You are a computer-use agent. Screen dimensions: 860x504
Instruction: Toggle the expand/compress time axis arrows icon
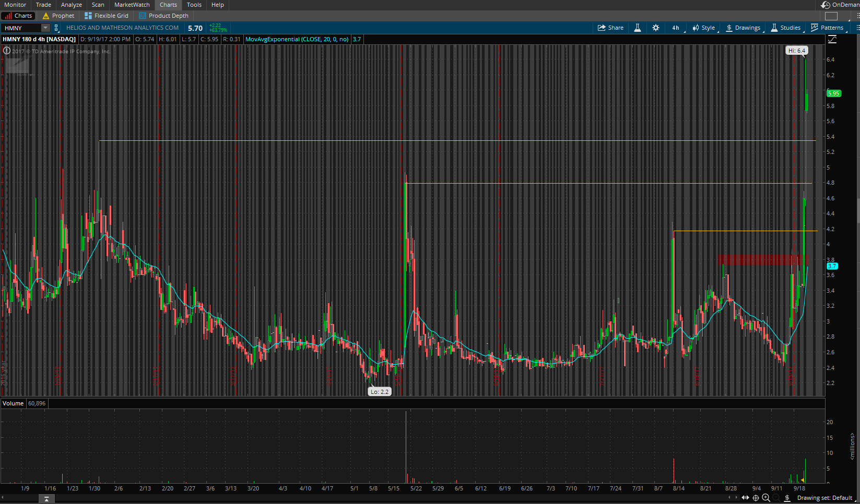(x=745, y=498)
